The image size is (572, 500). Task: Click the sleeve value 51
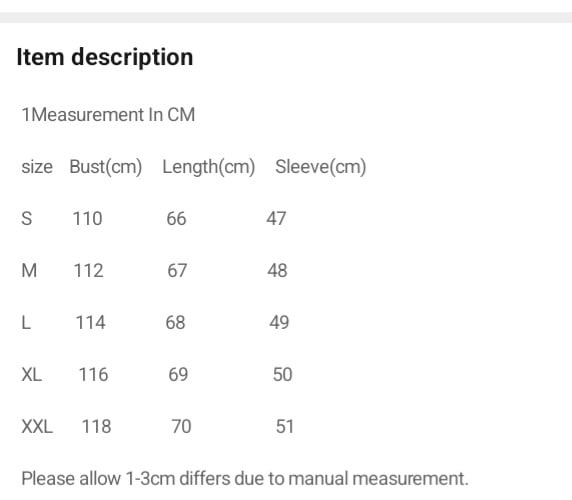285,426
